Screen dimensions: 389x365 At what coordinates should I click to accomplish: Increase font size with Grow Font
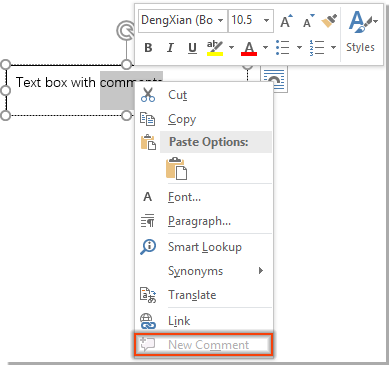pyautogui.click(x=286, y=21)
